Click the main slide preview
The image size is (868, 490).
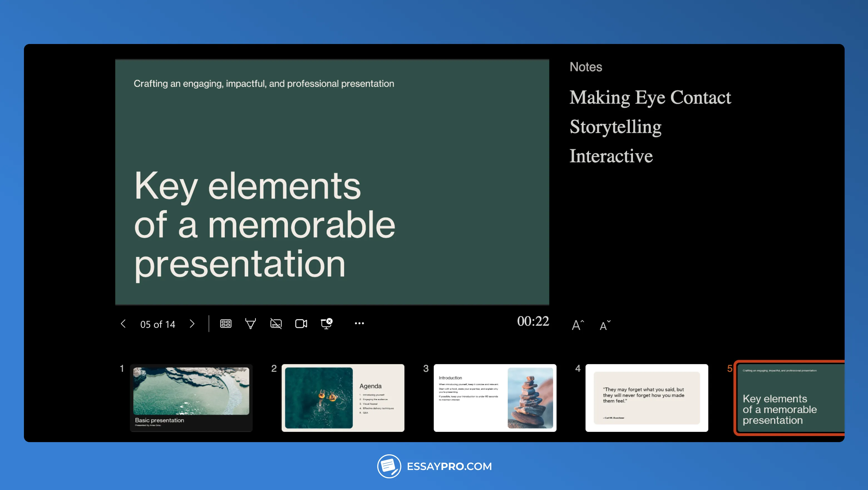pyautogui.click(x=332, y=182)
